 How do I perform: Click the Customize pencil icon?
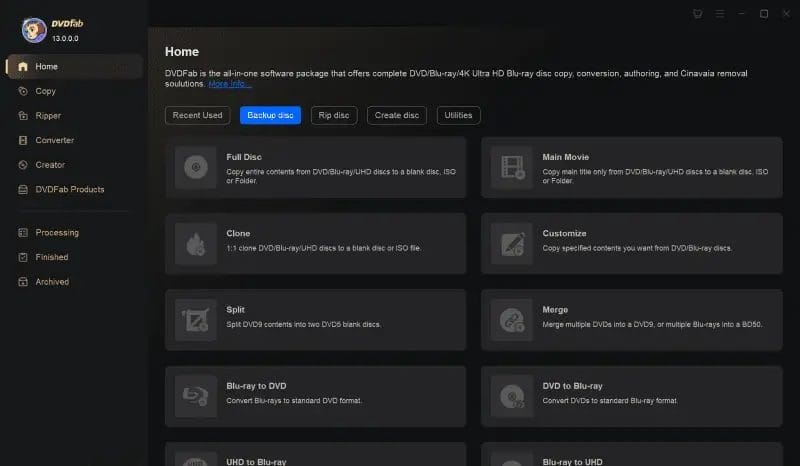(x=512, y=243)
